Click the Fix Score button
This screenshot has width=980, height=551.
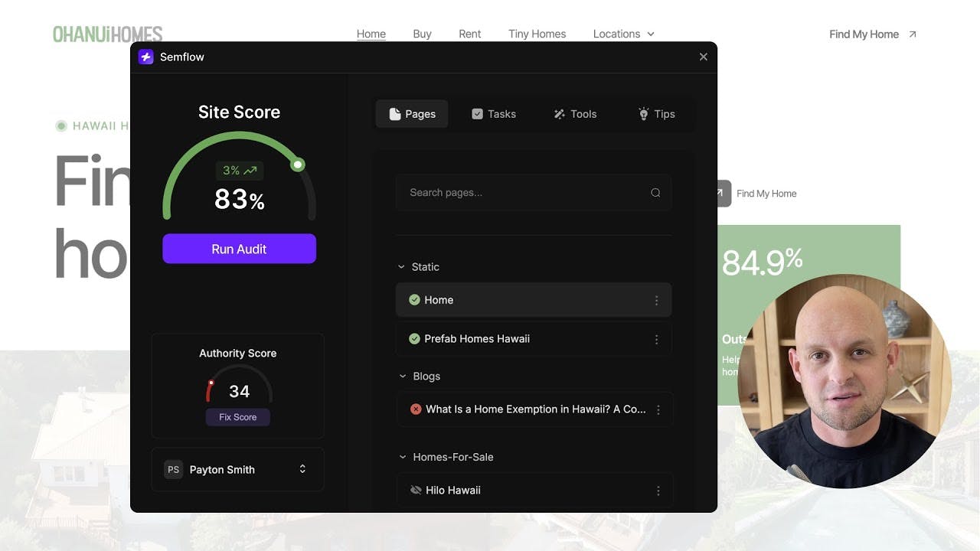click(x=237, y=417)
